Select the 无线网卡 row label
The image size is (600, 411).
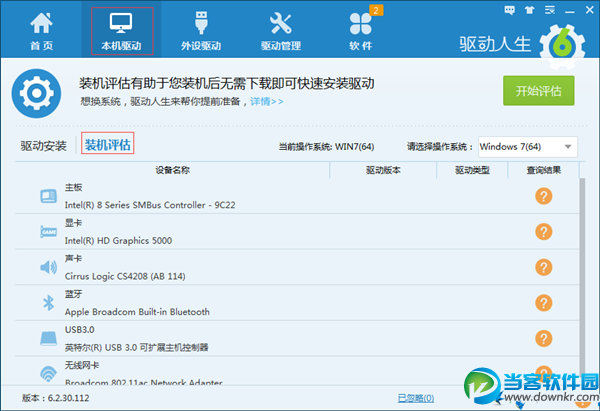click(x=82, y=365)
